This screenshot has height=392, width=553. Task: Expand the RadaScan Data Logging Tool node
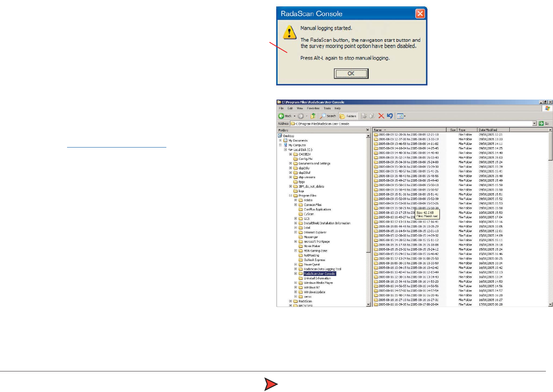(296, 269)
